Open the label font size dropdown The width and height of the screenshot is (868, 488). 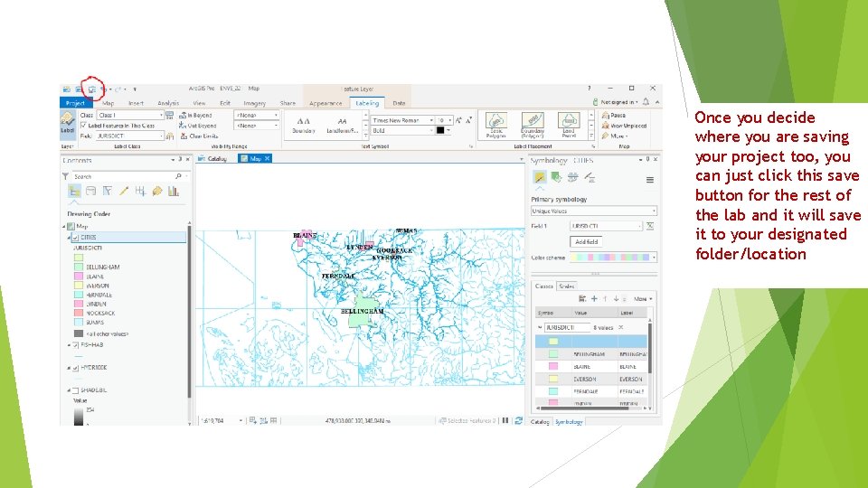coord(445,120)
